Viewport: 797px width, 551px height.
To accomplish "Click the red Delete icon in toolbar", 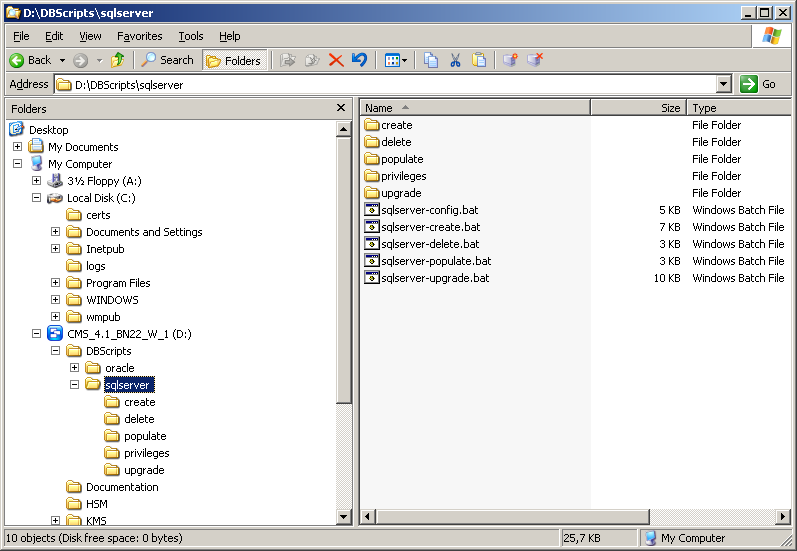I will (336, 60).
